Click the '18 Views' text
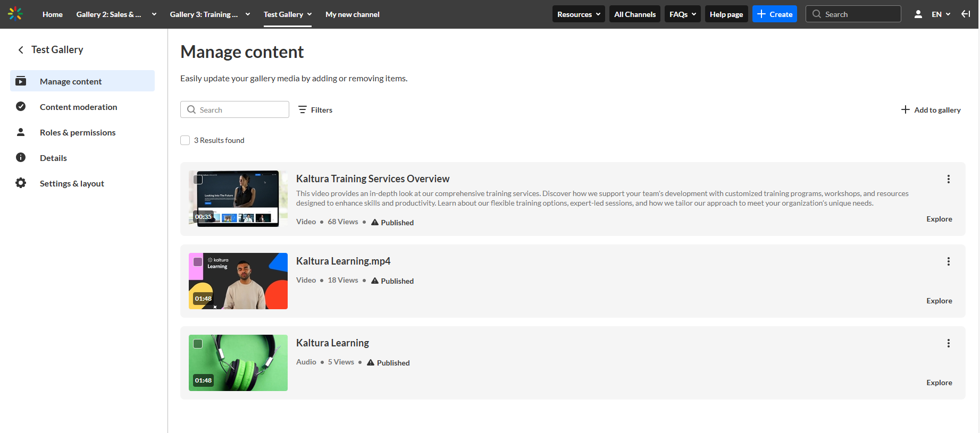The height and width of the screenshot is (433, 980). 343,280
